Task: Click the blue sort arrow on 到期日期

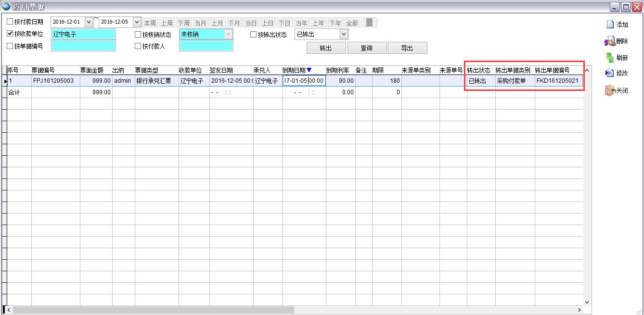Action: (309, 70)
